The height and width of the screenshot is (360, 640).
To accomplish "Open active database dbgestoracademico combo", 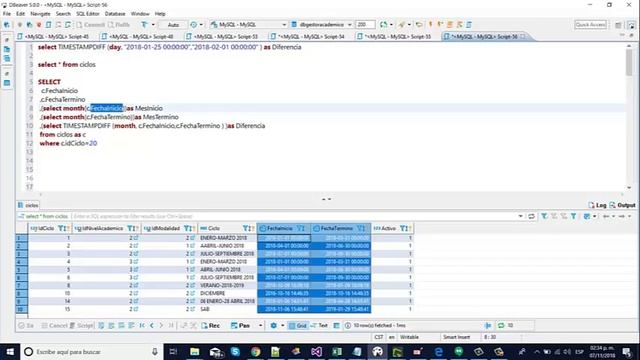I will pos(321,25).
